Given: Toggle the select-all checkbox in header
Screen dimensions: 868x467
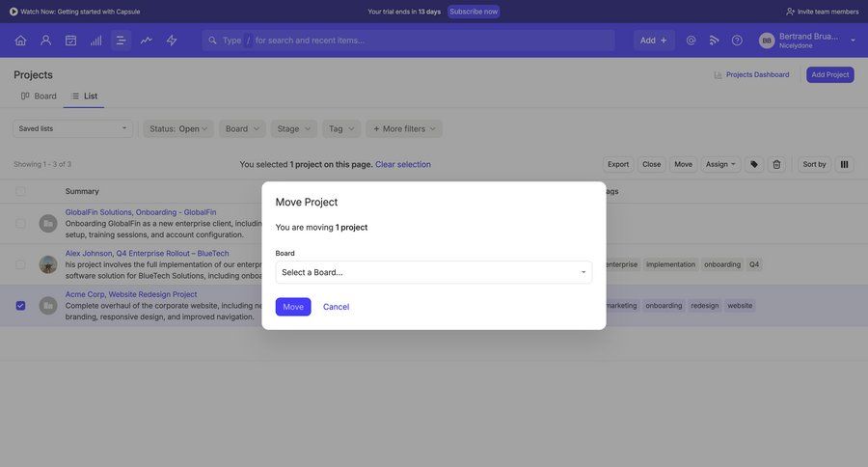Looking at the screenshot, I should [x=20, y=191].
